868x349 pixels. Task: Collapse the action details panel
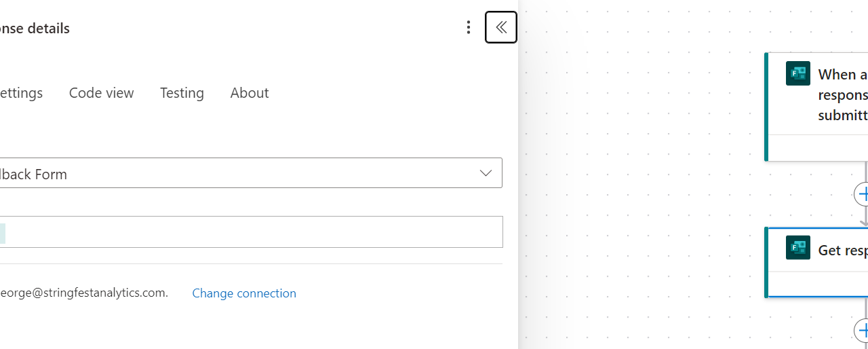[501, 27]
